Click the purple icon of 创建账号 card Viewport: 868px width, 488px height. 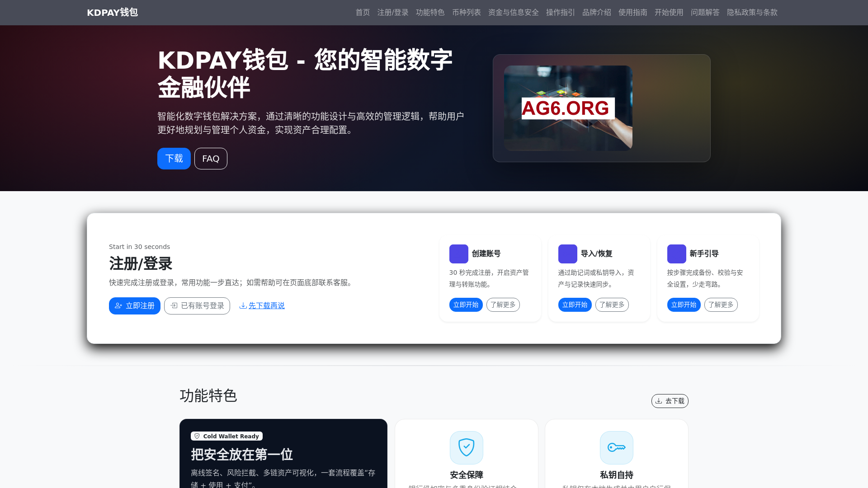[x=459, y=254]
